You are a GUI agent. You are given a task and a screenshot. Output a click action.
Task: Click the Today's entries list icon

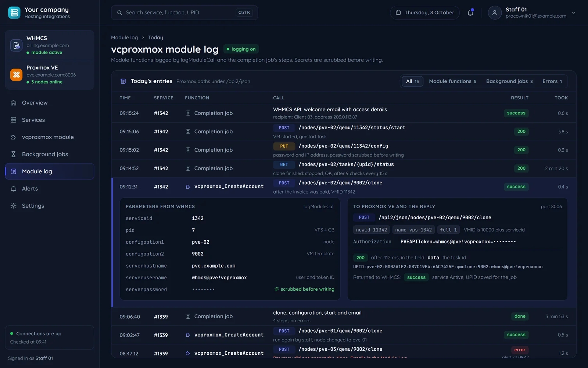click(123, 81)
